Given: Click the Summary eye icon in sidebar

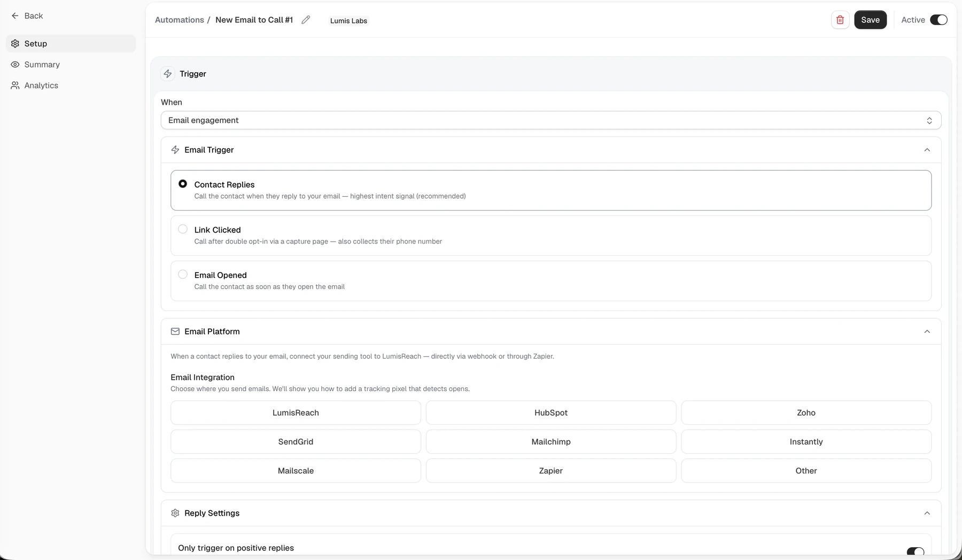Looking at the screenshot, I should point(15,65).
